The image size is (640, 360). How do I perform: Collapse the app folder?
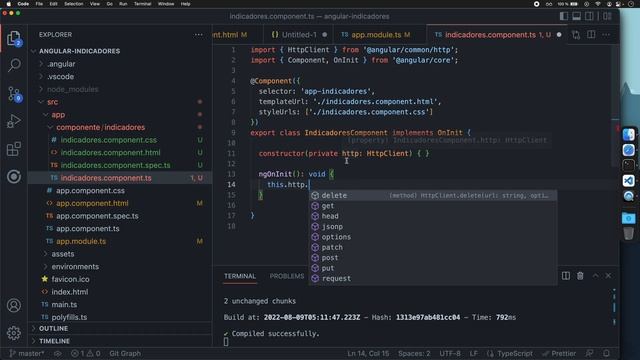pos(58,115)
